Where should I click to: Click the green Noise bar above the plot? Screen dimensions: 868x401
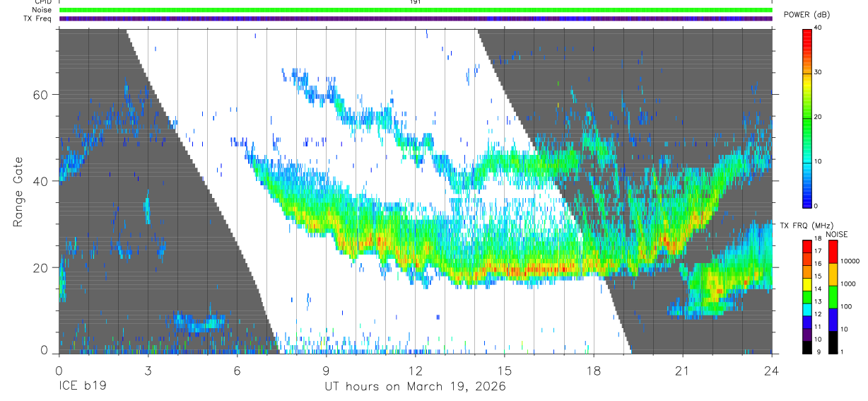tap(416, 10)
